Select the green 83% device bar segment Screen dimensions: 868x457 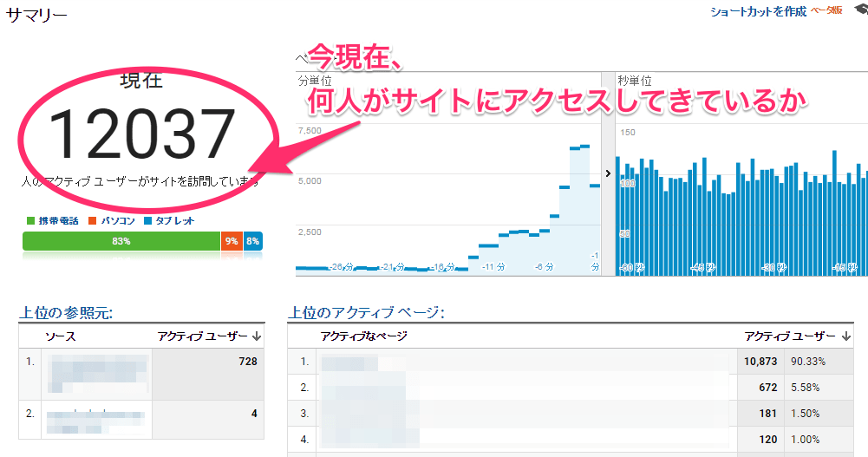[x=121, y=242]
